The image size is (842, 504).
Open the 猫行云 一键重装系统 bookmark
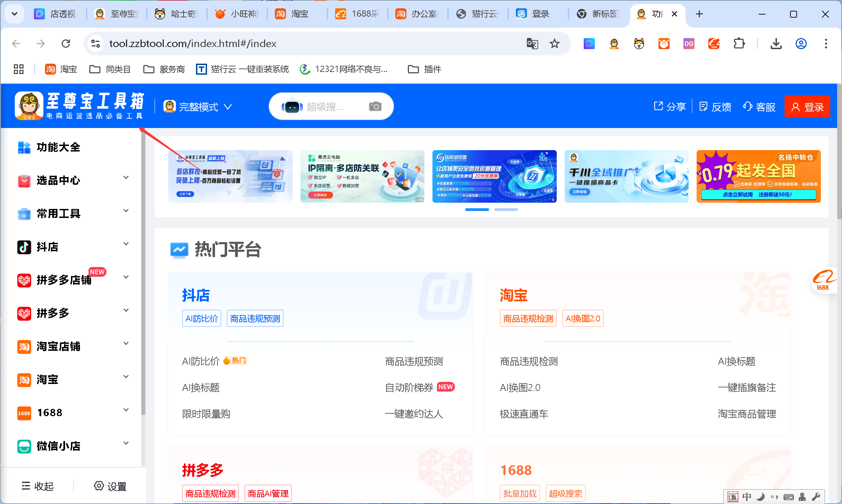[242, 69]
